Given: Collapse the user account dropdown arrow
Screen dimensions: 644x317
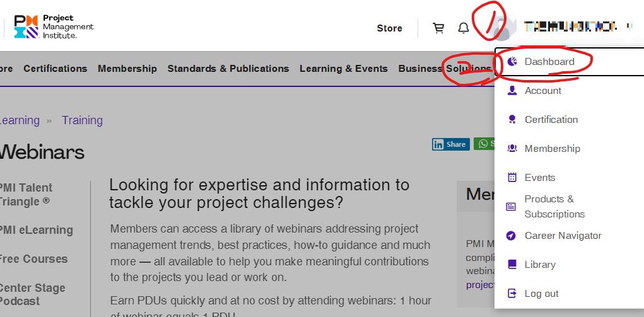Looking at the screenshot, I should click(629, 26).
